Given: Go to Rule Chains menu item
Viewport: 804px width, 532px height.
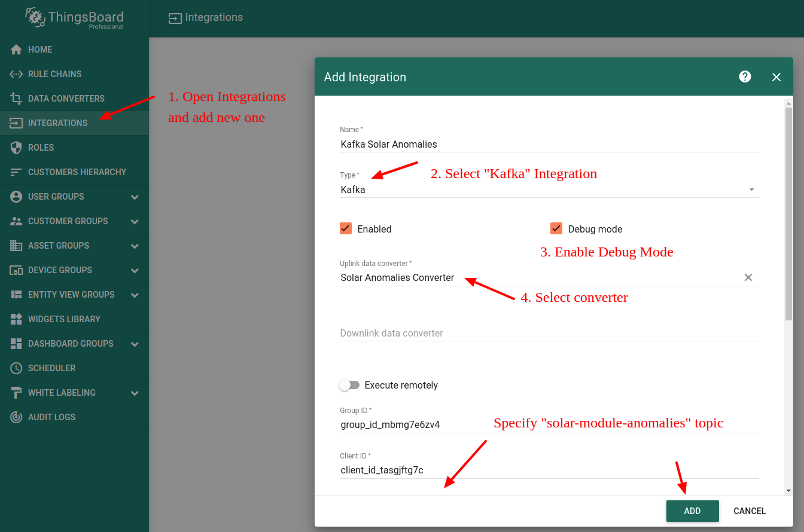Looking at the screenshot, I should coord(74,74).
